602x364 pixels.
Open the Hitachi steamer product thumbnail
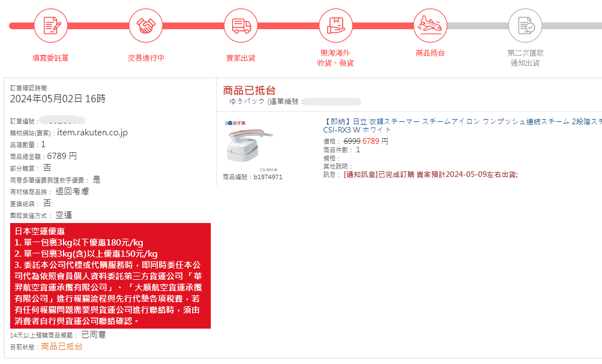point(251,145)
